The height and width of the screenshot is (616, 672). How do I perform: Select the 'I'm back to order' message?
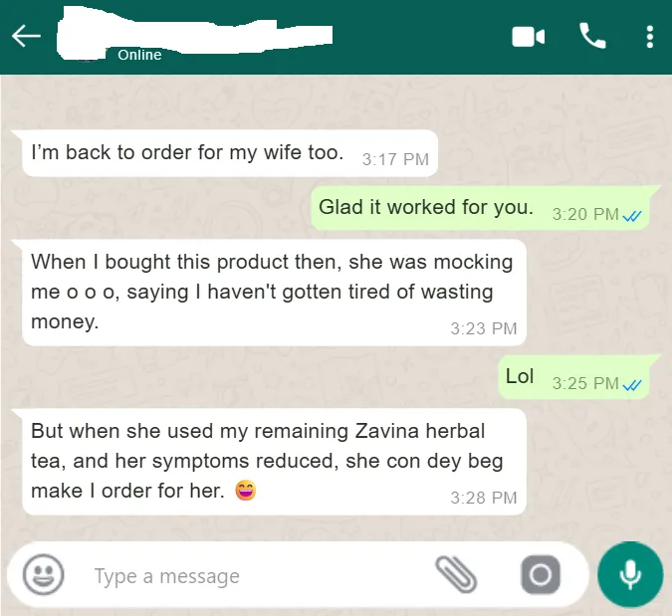pos(230,153)
